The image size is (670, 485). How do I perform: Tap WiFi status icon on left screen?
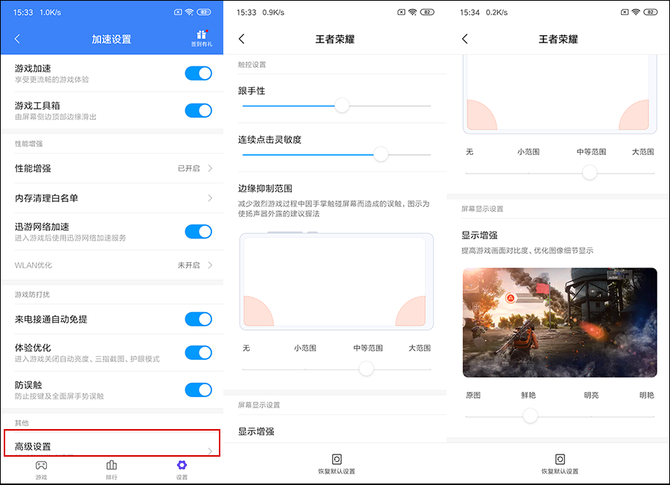[x=189, y=12]
